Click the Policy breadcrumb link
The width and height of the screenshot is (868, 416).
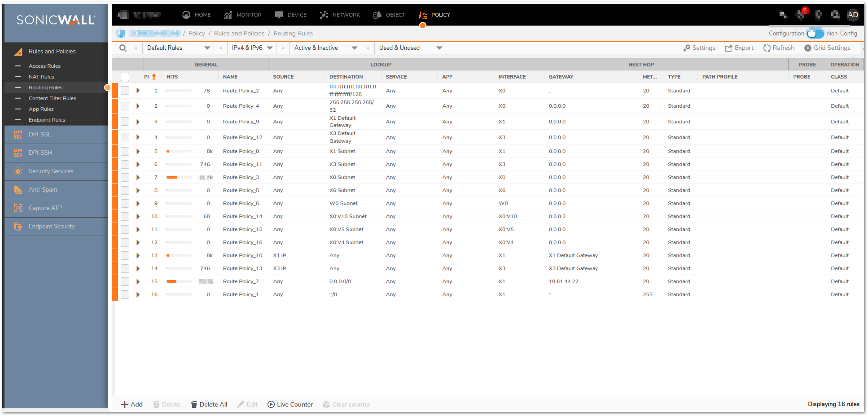pyautogui.click(x=197, y=34)
